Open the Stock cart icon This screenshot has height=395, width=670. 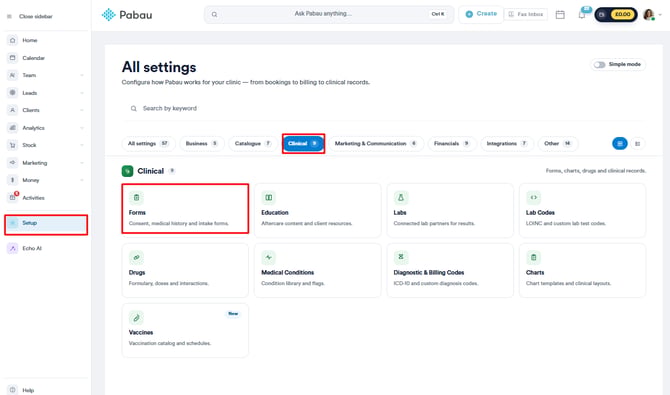(12, 145)
